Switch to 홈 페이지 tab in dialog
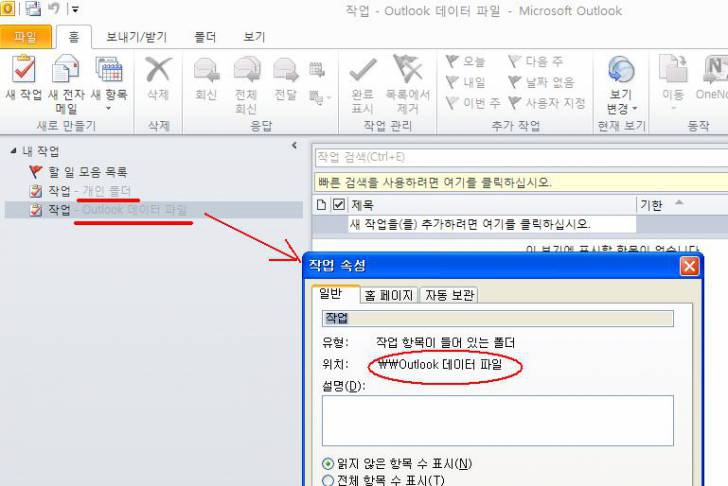 point(389,295)
